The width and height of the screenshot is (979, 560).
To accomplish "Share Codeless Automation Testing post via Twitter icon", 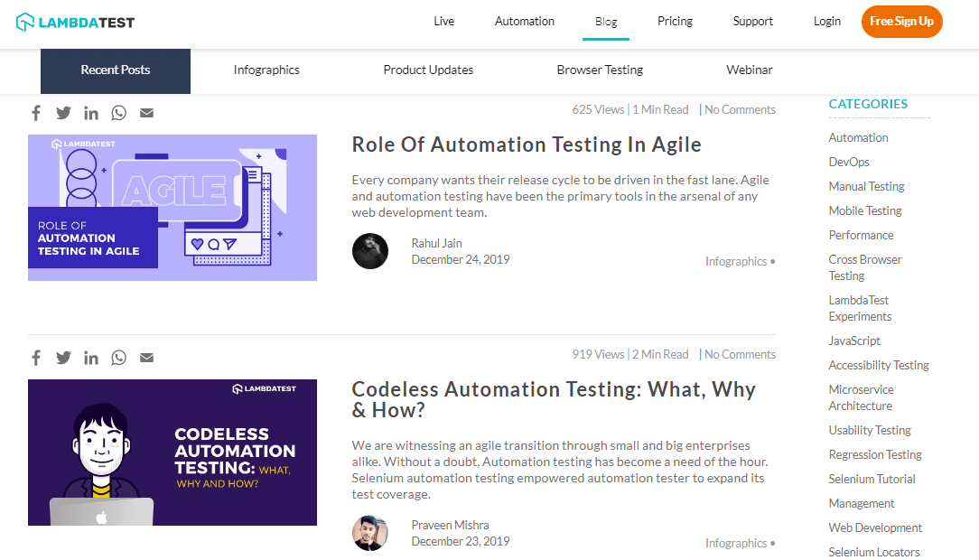I will [63, 357].
